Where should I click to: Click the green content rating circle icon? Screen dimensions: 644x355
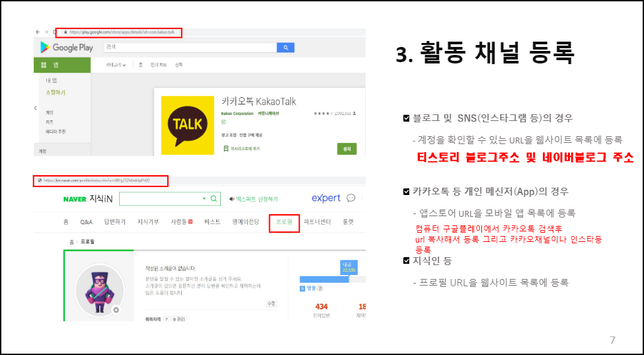tap(223, 122)
